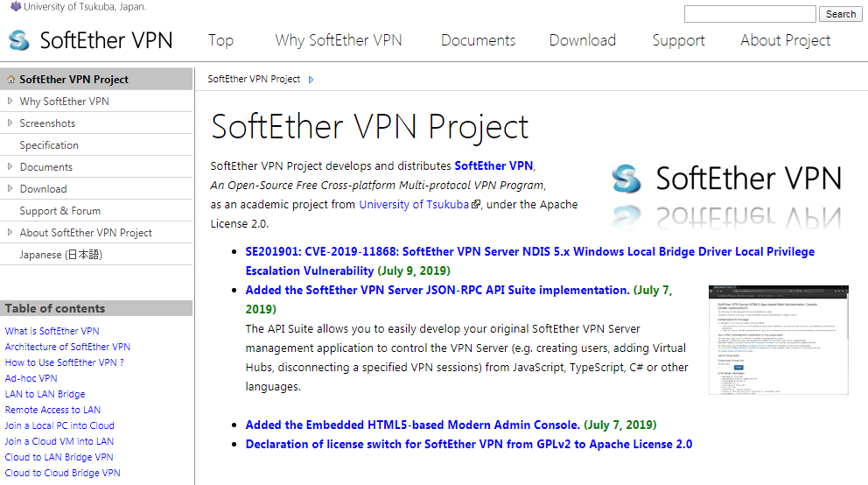Image resolution: width=868 pixels, height=485 pixels.
Task: Focus the search text field
Action: 750,14
